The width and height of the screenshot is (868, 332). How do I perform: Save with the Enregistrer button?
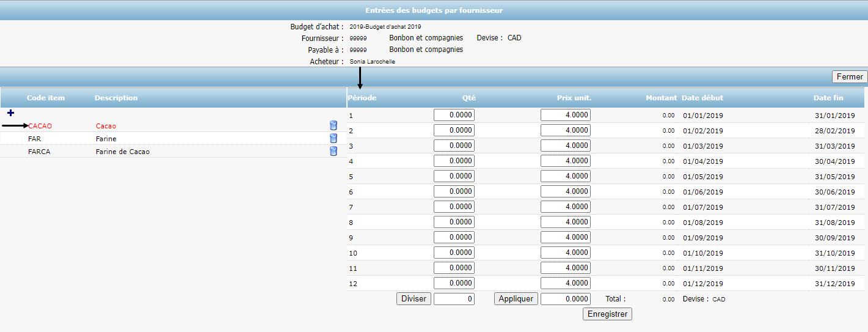click(607, 314)
